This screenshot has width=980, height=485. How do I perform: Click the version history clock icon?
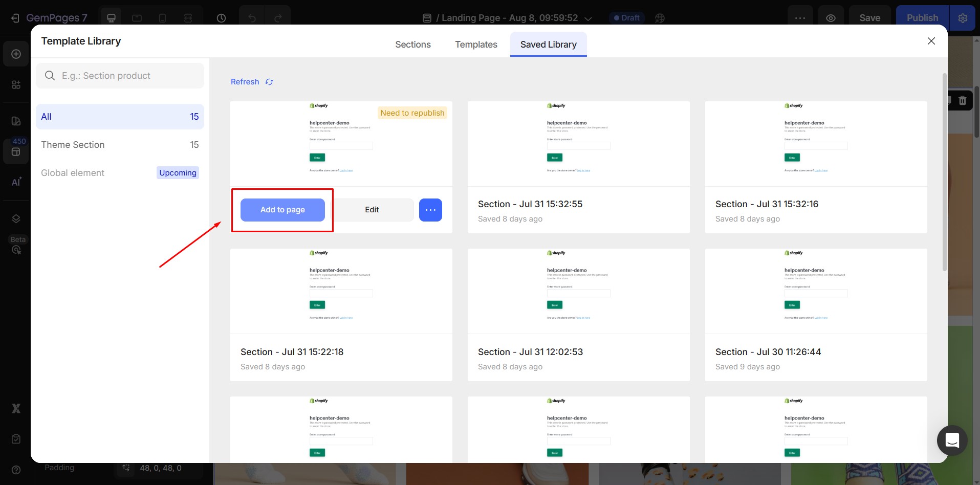[221, 18]
